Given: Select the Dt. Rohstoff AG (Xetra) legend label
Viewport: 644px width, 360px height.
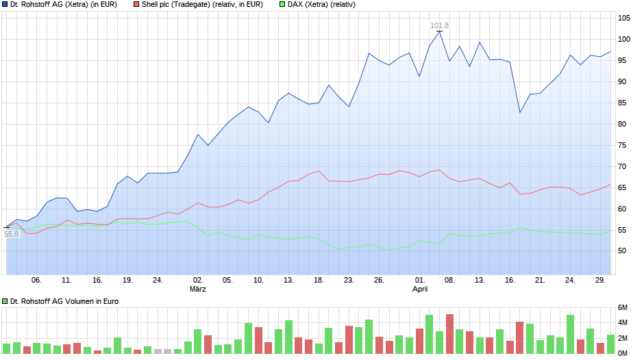Looking at the screenshot, I should (64, 5).
